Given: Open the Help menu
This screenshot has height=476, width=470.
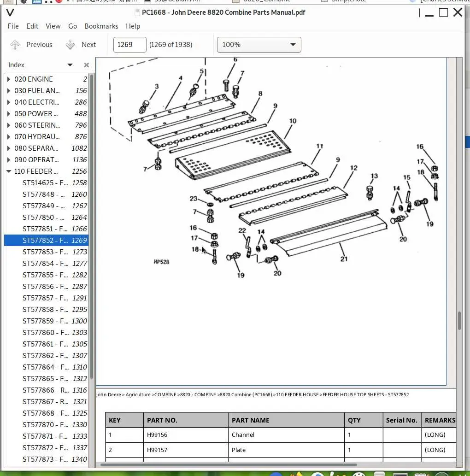Looking at the screenshot, I should coord(133,26).
